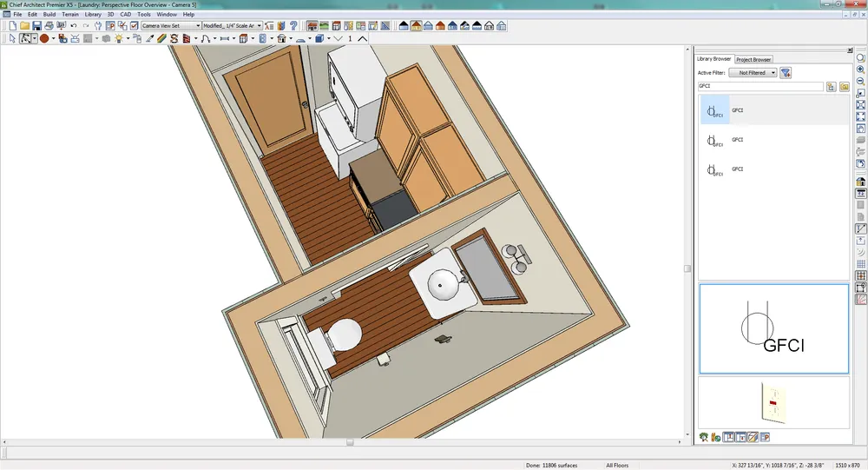Screen dimensions: 868x470
Task: Open the Not Filtered active filter dropdown
Action: click(x=753, y=73)
